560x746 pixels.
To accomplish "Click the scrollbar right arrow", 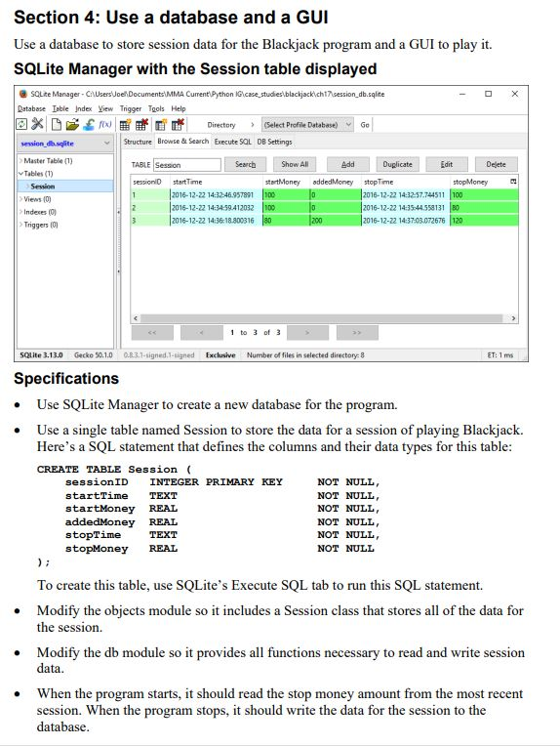I will (x=513, y=318).
